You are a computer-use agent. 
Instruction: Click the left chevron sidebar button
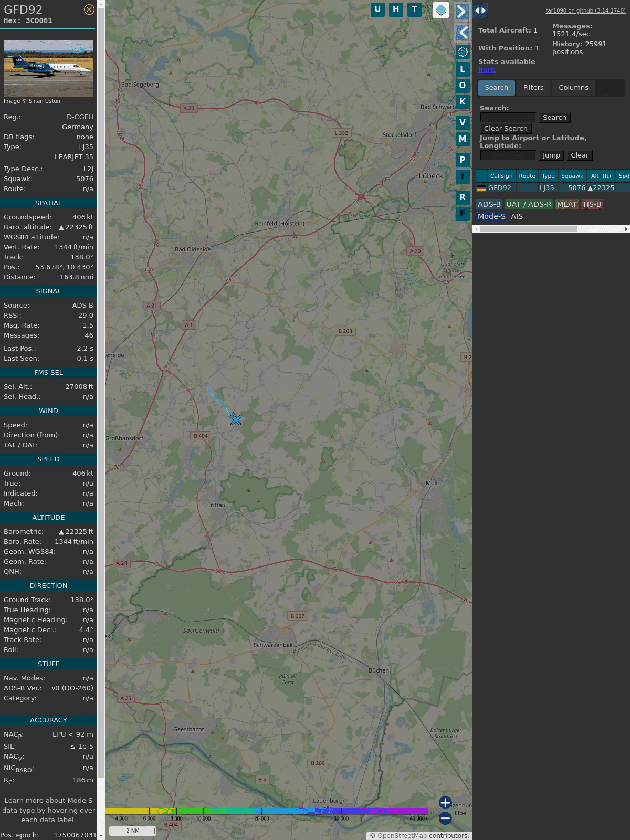pyautogui.click(x=462, y=33)
